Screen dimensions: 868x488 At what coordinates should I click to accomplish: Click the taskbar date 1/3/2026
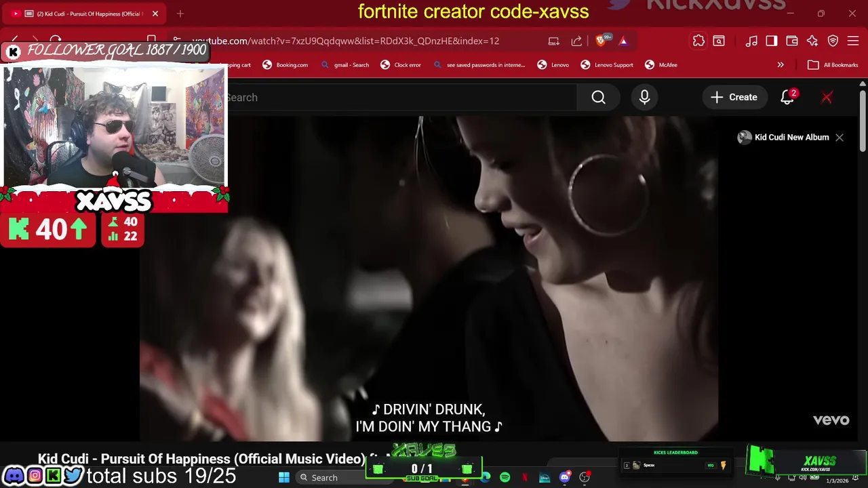837,481
